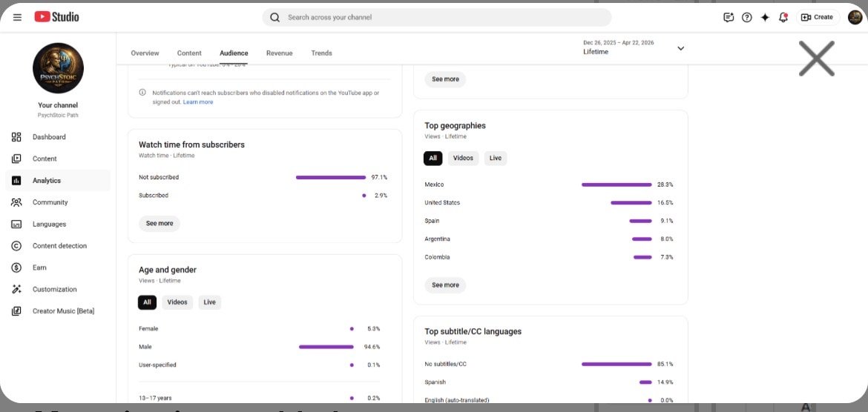Open the feedback/comments icon in header
Image resolution: width=868 pixels, height=412 pixels.
pyautogui.click(x=729, y=17)
